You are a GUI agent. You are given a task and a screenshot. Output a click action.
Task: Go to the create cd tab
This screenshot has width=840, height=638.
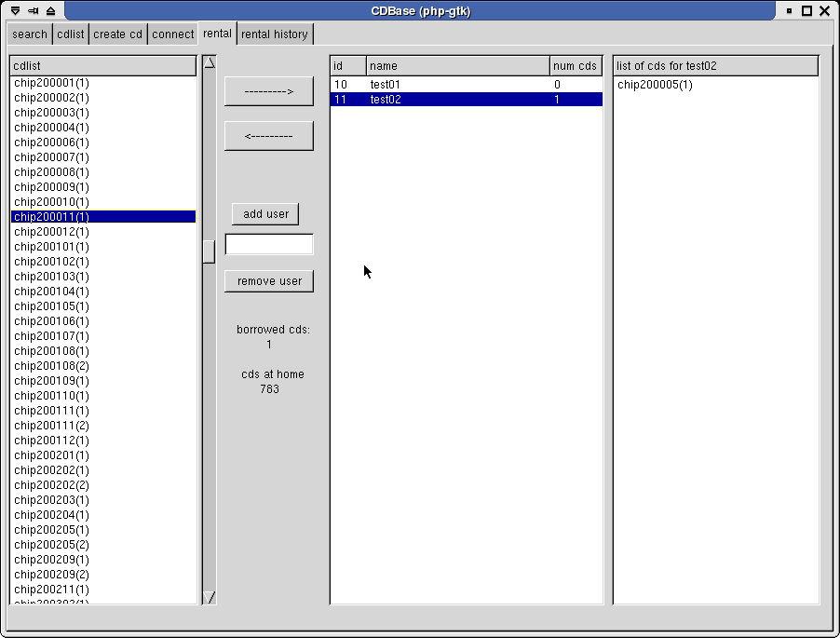118,34
